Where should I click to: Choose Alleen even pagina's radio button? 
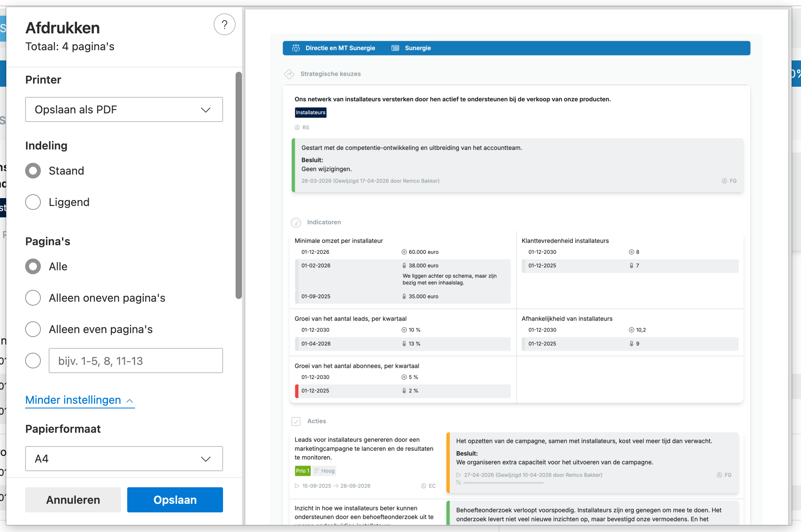pyautogui.click(x=33, y=329)
